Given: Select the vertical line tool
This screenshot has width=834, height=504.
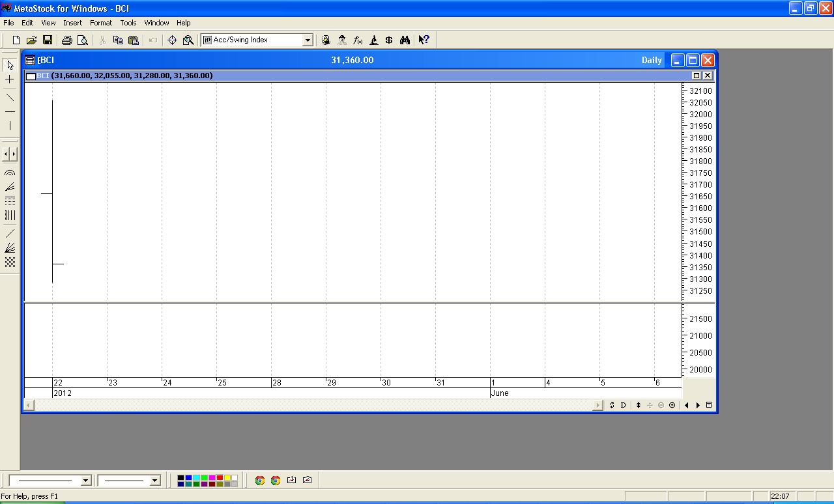Looking at the screenshot, I should [x=10, y=126].
